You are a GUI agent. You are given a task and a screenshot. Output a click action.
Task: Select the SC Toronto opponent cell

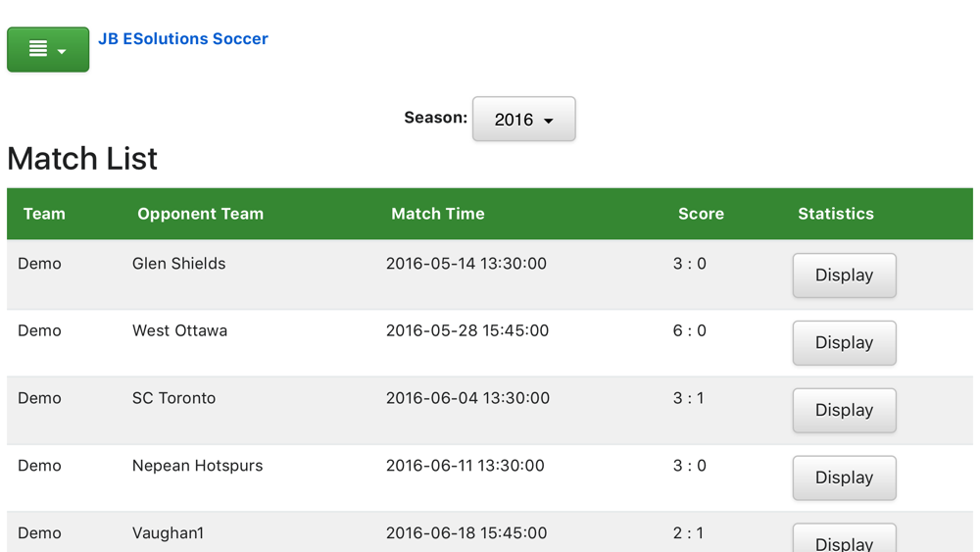pyautogui.click(x=173, y=398)
